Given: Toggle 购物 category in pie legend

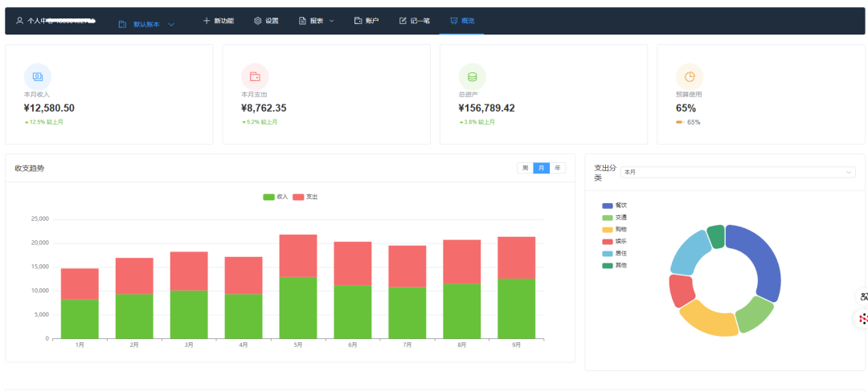Looking at the screenshot, I should [615, 230].
